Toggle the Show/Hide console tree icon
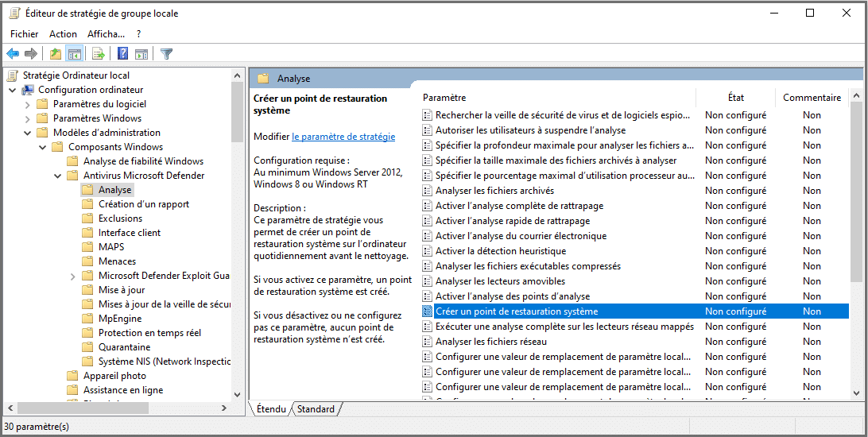The height and width of the screenshot is (437, 868). click(x=74, y=54)
